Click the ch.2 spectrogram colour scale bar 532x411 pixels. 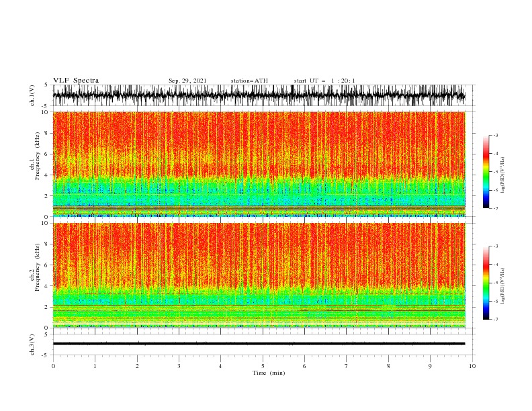pos(486,283)
